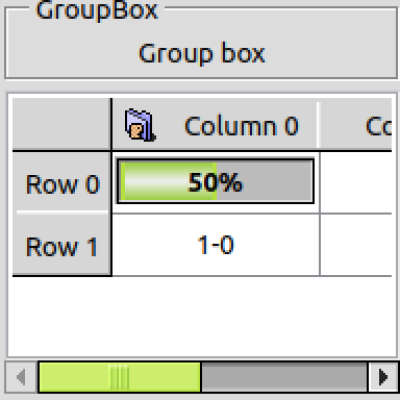This screenshot has height=400, width=400.
Task: Click the horizontal scrollbar's left arrow
Action: coord(21,377)
